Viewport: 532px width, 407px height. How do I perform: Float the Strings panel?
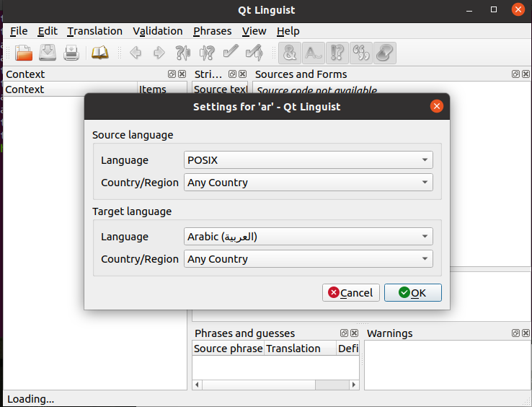(x=232, y=74)
